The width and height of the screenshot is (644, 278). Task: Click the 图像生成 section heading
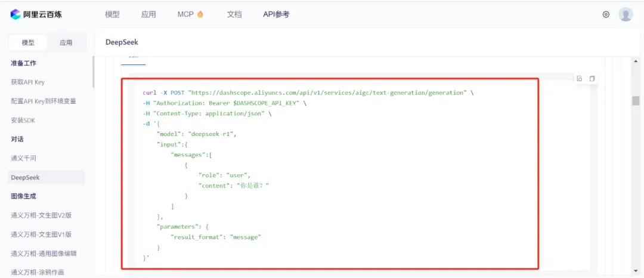(23, 196)
